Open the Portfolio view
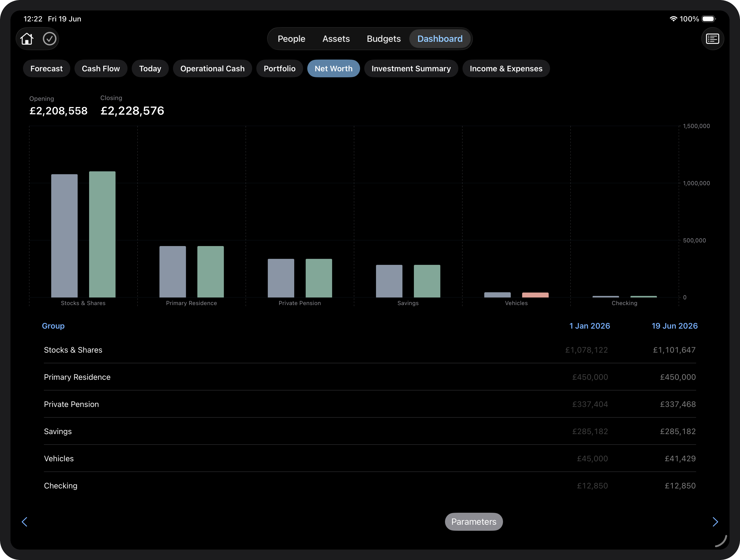This screenshot has height=560, width=740. click(x=279, y=68)
